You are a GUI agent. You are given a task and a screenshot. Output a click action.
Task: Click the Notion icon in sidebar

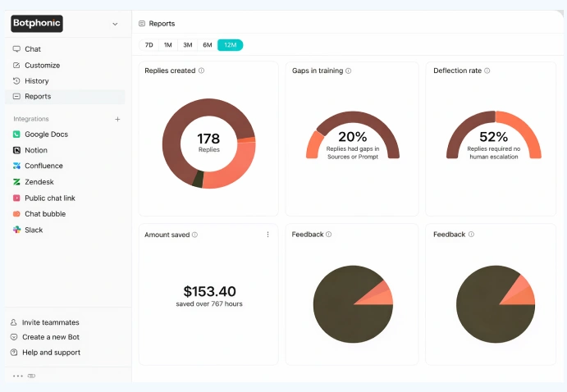[x=16, y=150]
